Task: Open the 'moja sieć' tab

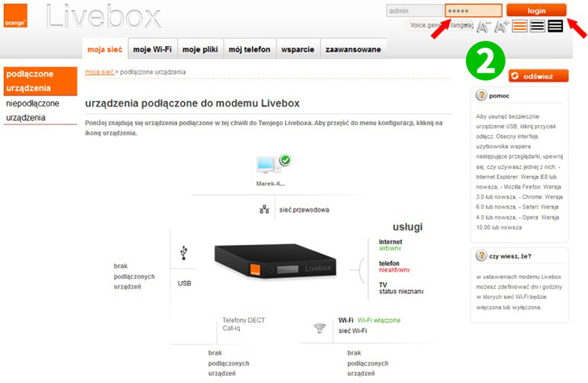Action: tap(105, 49)
